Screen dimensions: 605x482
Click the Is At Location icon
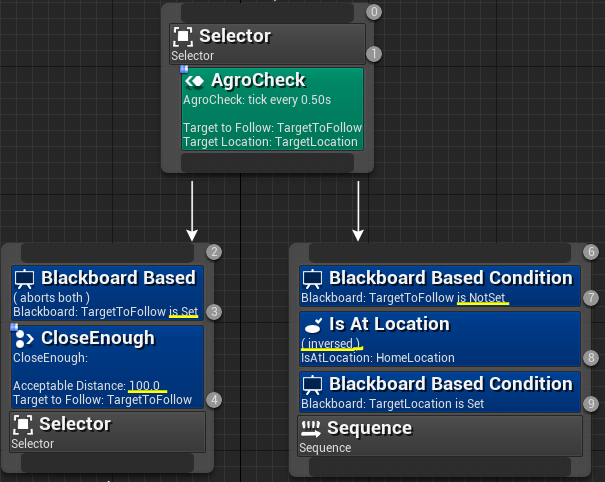(313, 325)
